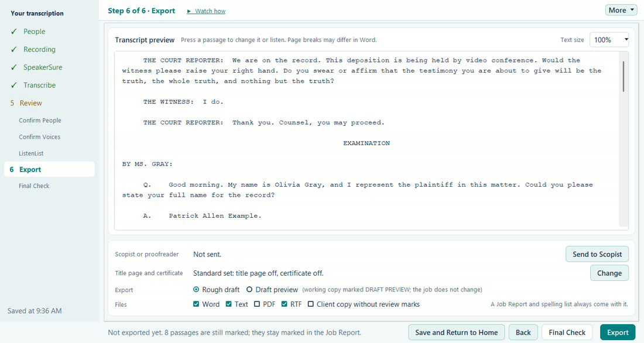Click opening passage 'We are on the record'
This screenshot has width=644, height=343.
coord(361,71)
